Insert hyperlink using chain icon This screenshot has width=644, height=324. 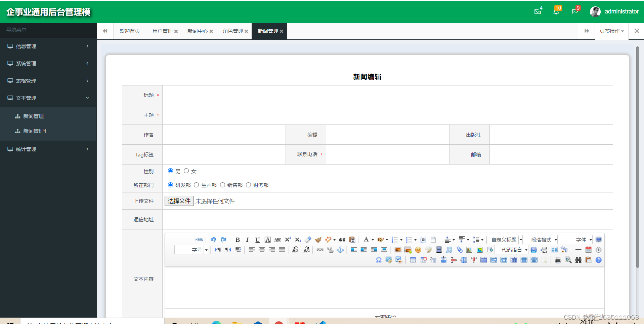[320, 250]
